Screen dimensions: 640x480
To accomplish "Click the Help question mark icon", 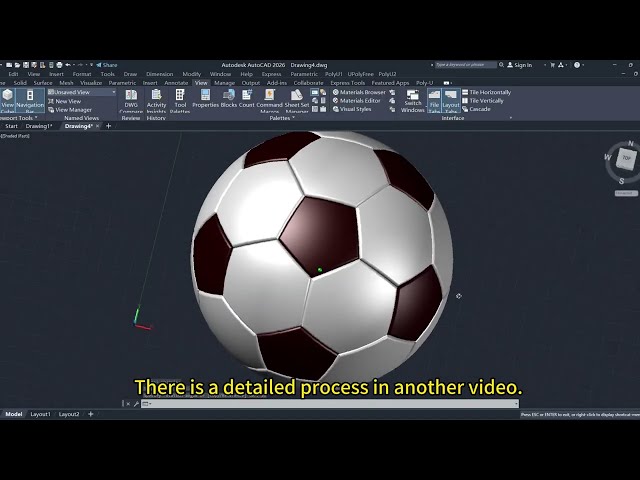I will 577,65.
